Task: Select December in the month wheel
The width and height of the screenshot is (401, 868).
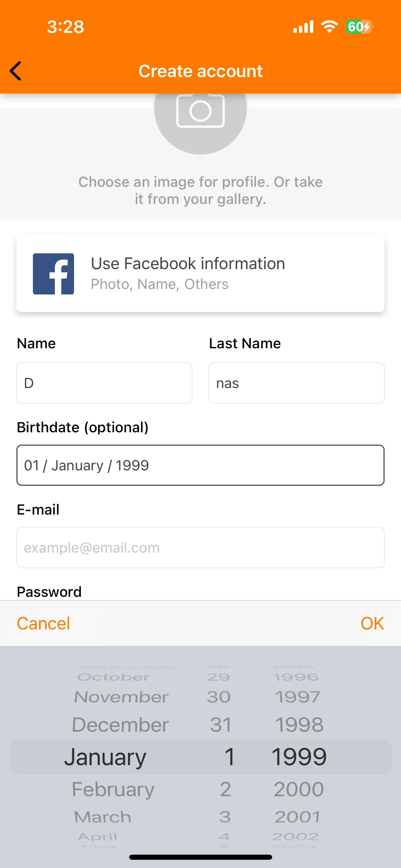Action: [x=120, y=725]
